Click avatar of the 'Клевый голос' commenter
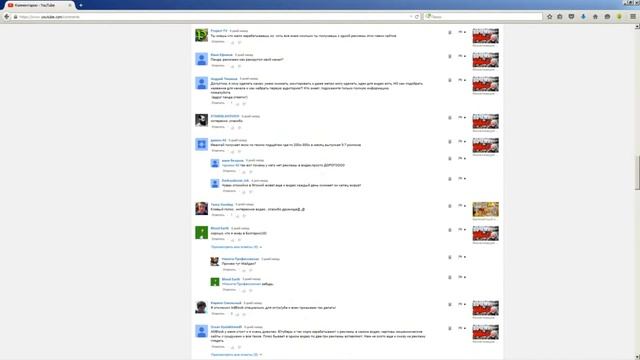Viewport: 640px width, 360px height. (x=201, y=209)
